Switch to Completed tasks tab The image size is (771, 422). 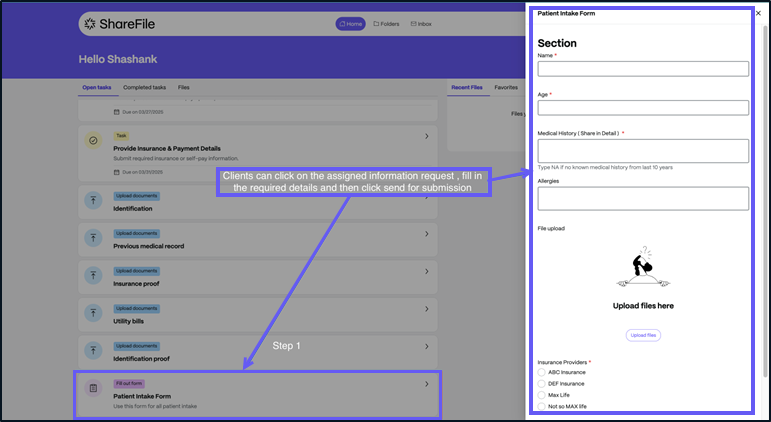(145, 88)
